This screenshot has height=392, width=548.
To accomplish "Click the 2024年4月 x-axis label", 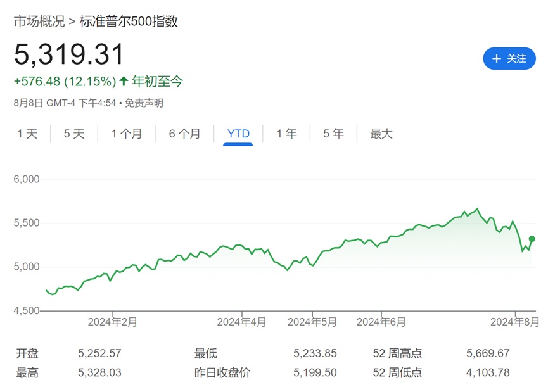I will pos(241,322).
